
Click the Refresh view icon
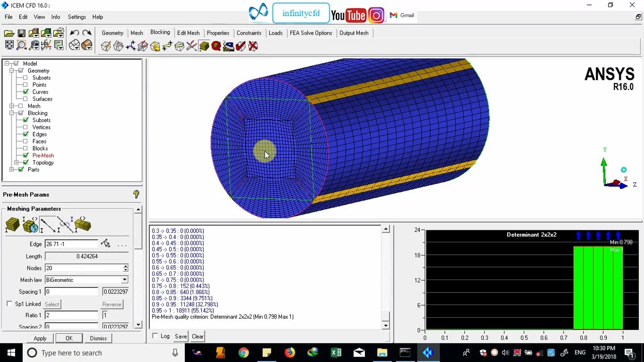point(59,45)
